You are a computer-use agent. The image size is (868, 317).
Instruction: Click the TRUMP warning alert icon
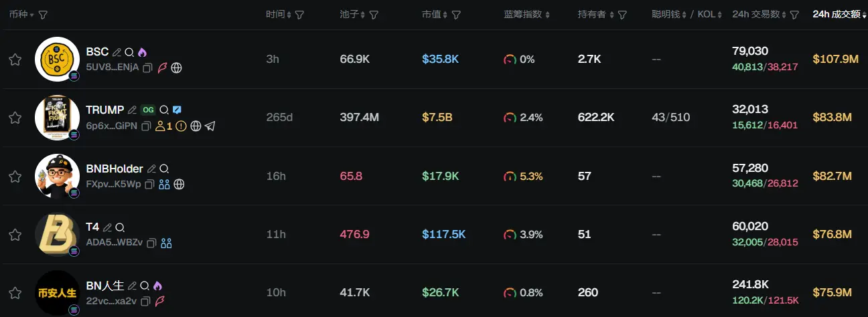181,126
